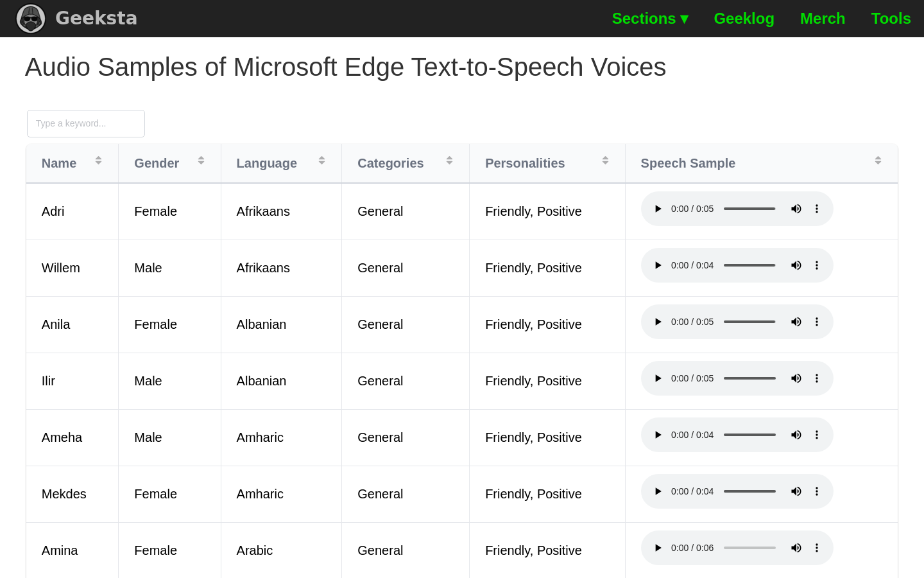Open more options for Anila's audio player

click(817, 322)
